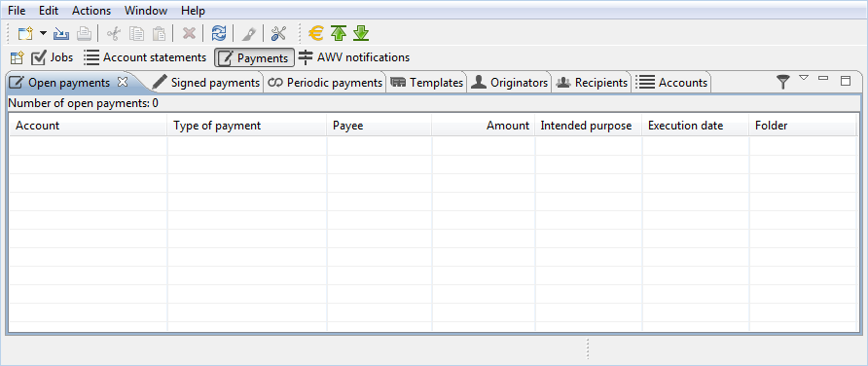Image resolution: width=868 pixels, height=366 pixels.
Task: Select the Periodic payments tab
Action: tap(325, 83)
